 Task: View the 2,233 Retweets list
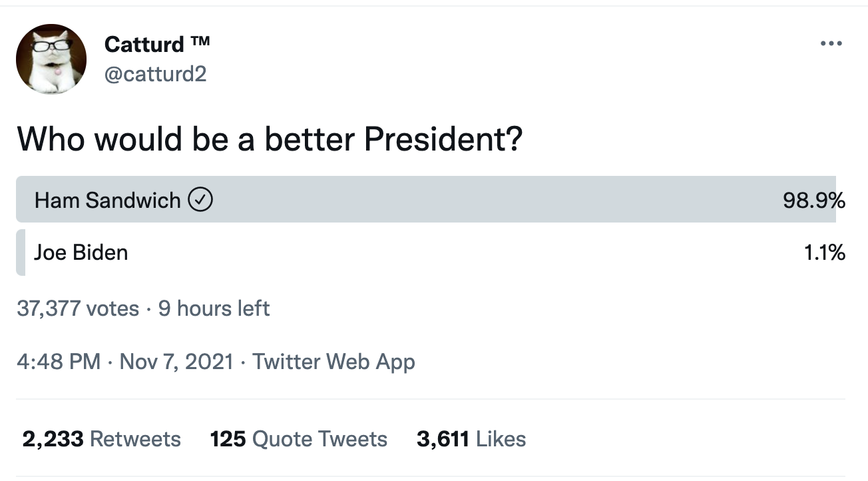point(101,439)
